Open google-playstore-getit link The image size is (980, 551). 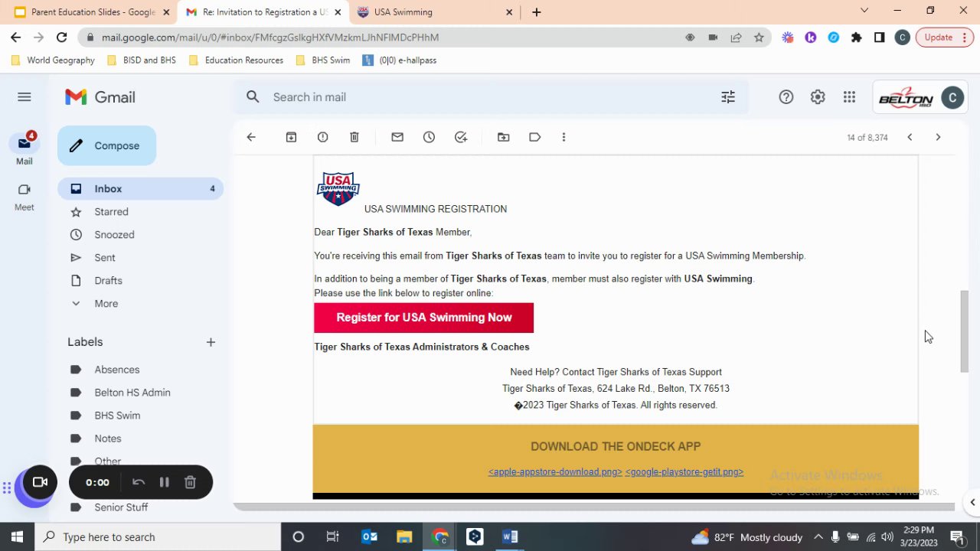684,471
